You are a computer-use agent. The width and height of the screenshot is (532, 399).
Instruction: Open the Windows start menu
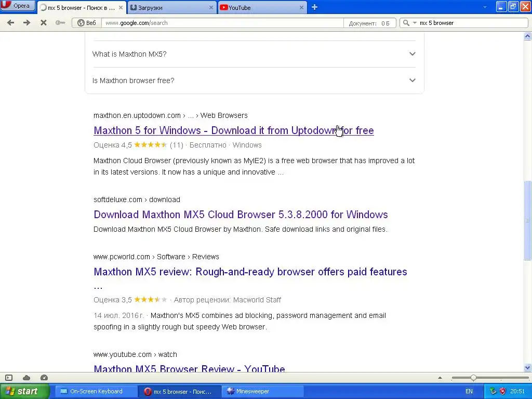24,391
